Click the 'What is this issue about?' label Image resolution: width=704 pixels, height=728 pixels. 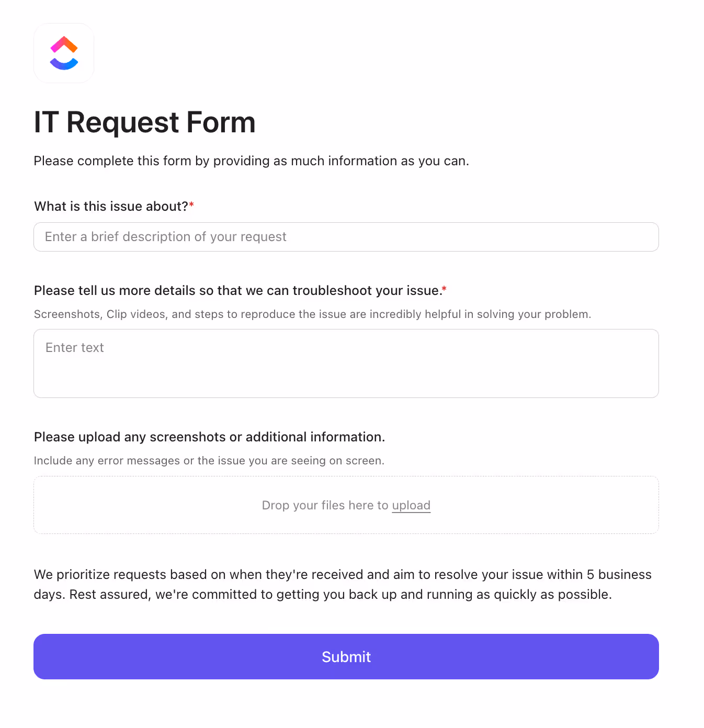(x=111, y=206)
